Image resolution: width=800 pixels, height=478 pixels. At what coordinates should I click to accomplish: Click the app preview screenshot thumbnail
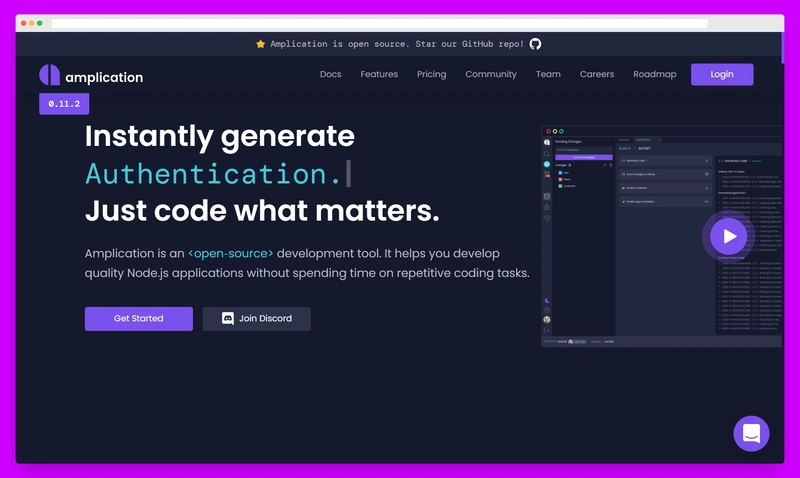pyautogui.click(x=662, y=236)
